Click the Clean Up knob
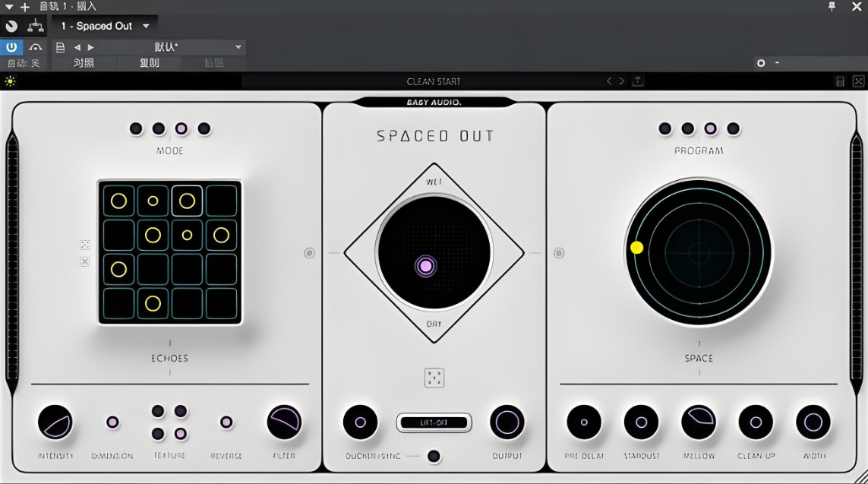The width and height of the screenshot is (868, 484). [756, 422]
